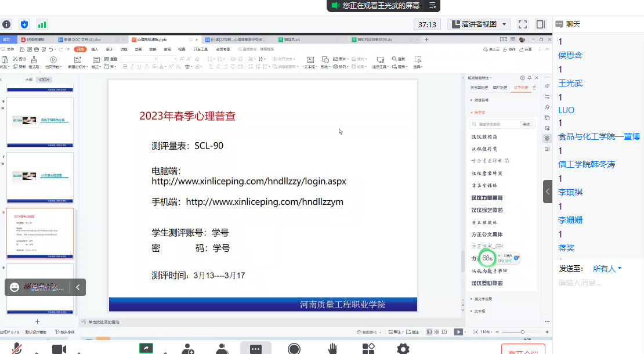Image resolution: width=644 pixels, height=354 pixels.
Task: Open the 演讲者视图 view dropdown
Action: click(479, 24)
